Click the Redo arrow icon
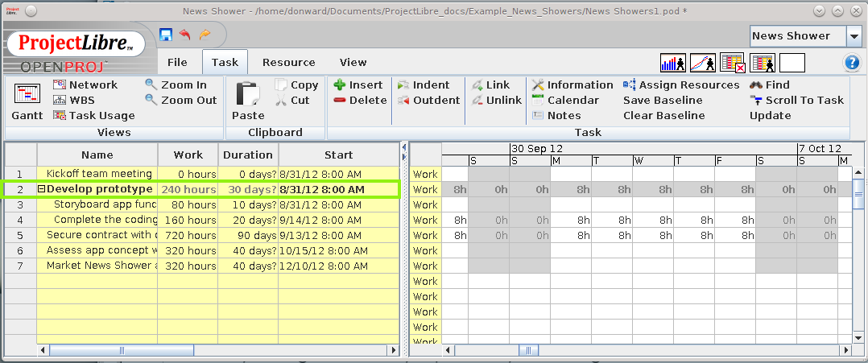868x363 pixels. coord(205,35)
